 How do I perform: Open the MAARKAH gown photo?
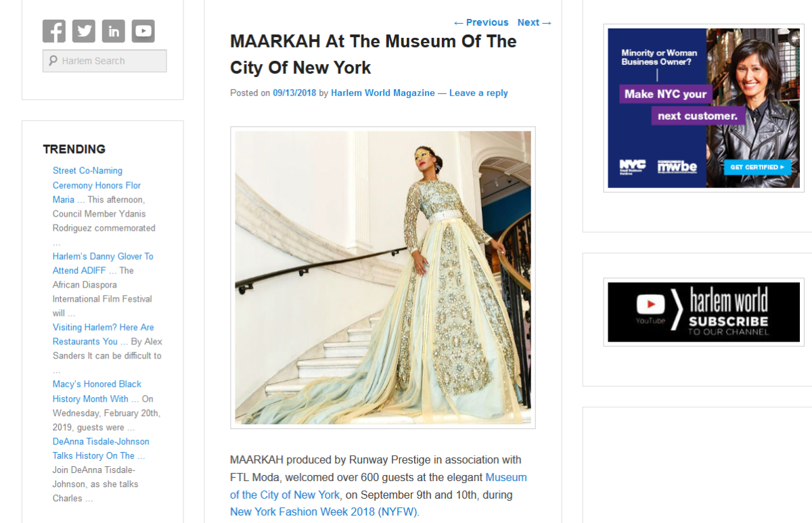click(383, 277)
